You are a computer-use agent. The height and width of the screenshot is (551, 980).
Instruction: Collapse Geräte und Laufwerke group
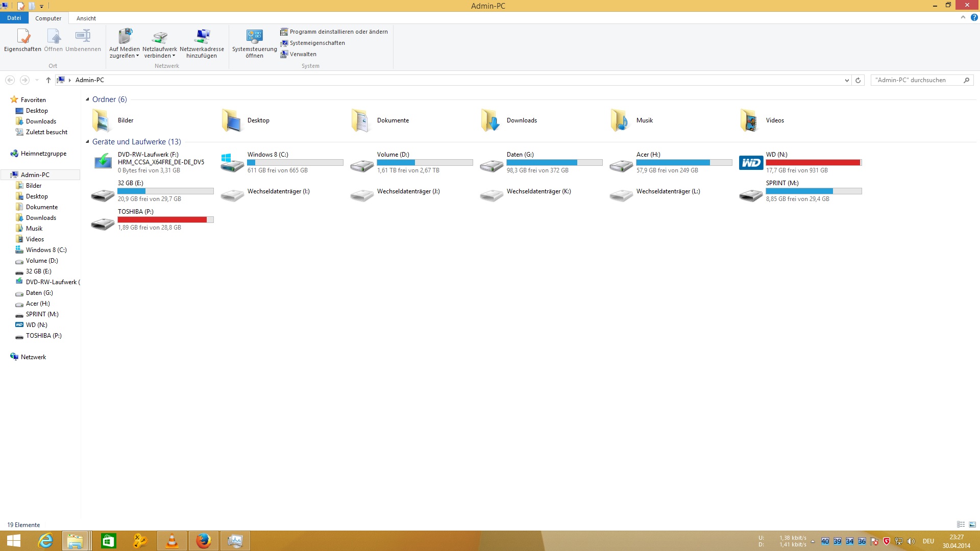coord(87,142)
